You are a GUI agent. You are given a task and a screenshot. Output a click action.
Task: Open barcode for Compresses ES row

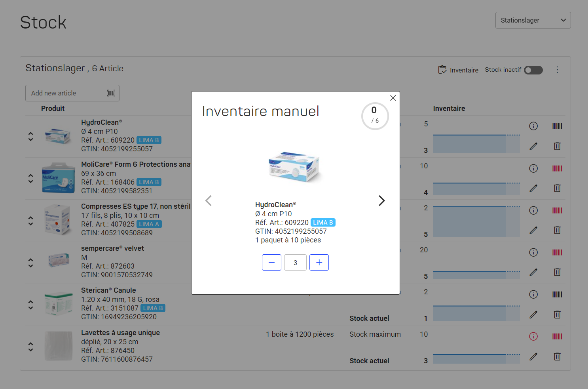(x=557, y=210)
